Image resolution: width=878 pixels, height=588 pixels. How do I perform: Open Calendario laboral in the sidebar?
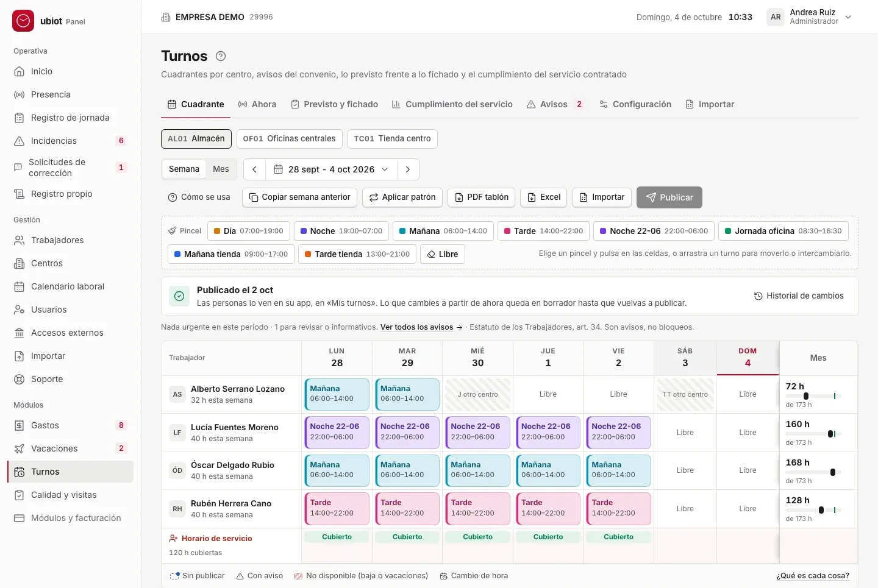70,286
